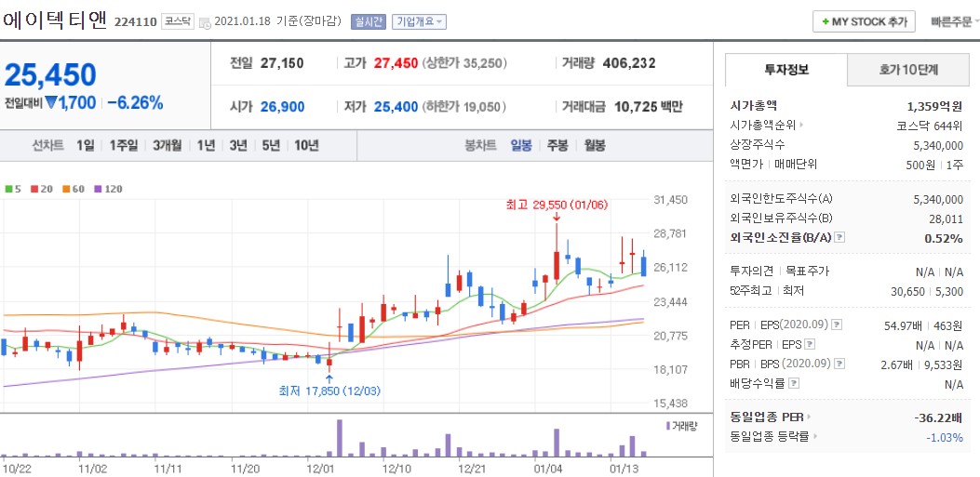Add stock with MY STOCK 추가 button
Viewport: 980px width, 477px height.
tap(864, 22)
